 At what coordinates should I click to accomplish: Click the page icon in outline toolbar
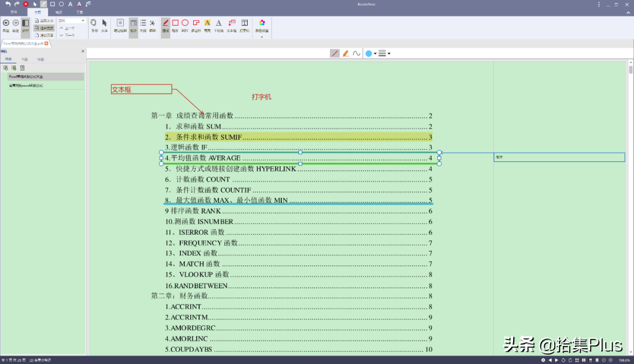(x=22, y=68)
